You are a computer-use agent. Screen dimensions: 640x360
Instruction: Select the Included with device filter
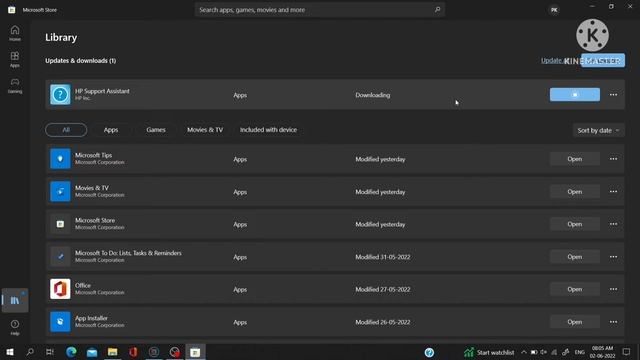pyautogui.click(x=268, y=130)
